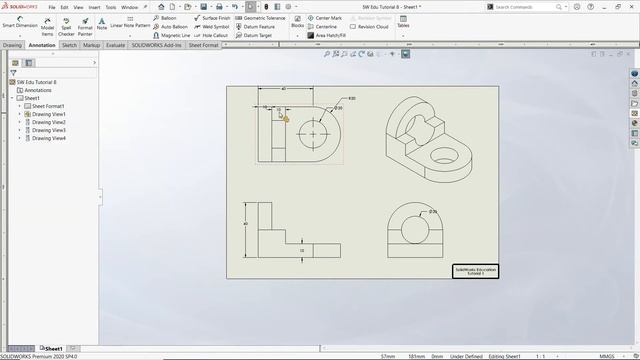
Task: Collapse the Sheet1 tree node
Action: pyautogui.click(x=12, y=98)
